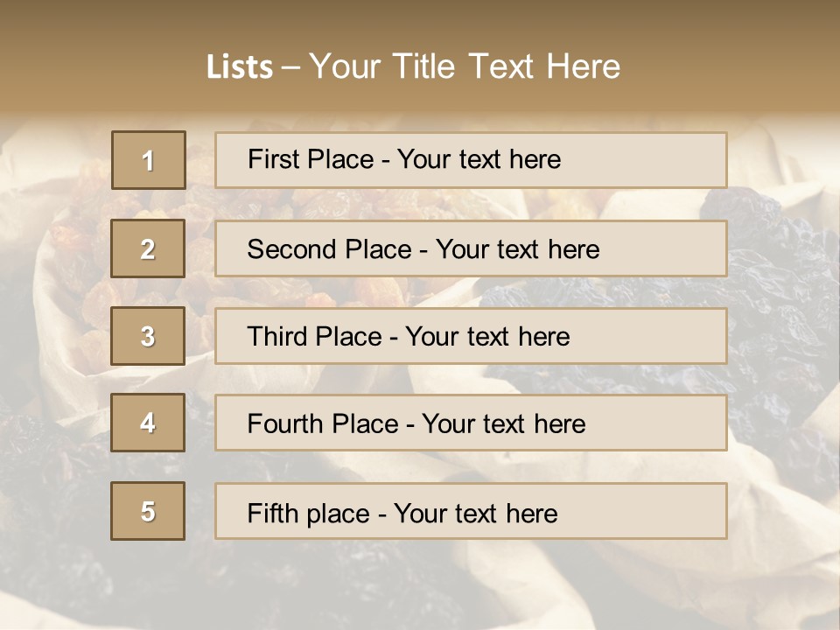
Task: Click 'Your text here' in the Fourth Place row
Action: 503,424
